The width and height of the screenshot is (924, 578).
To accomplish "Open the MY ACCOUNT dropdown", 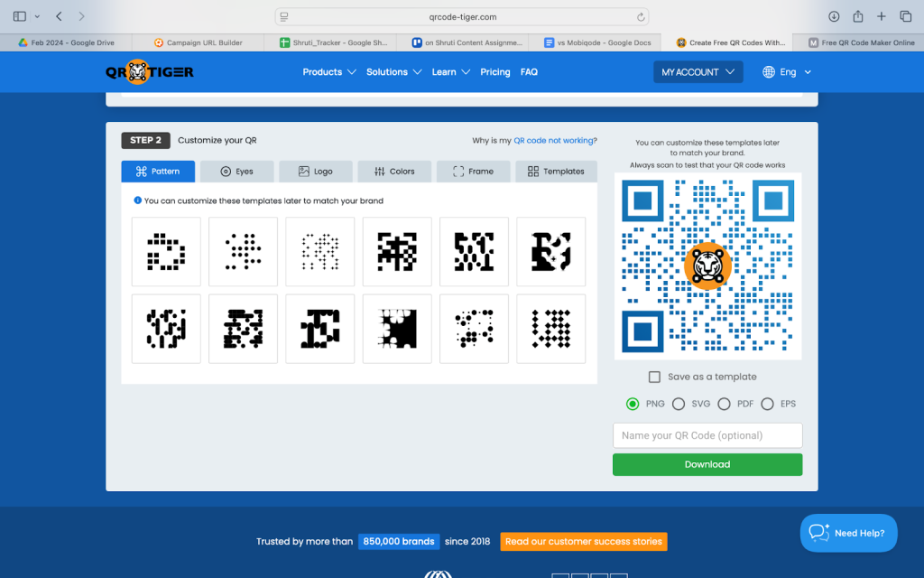I will (x=698, y=72).
